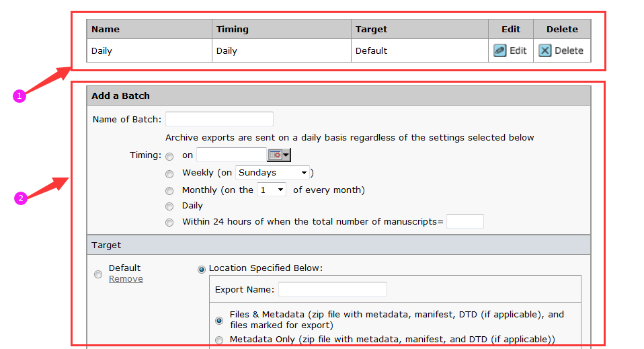Select the Monthly timing radio button
This screenshot has width=644, height=349.
pos(169,191)
